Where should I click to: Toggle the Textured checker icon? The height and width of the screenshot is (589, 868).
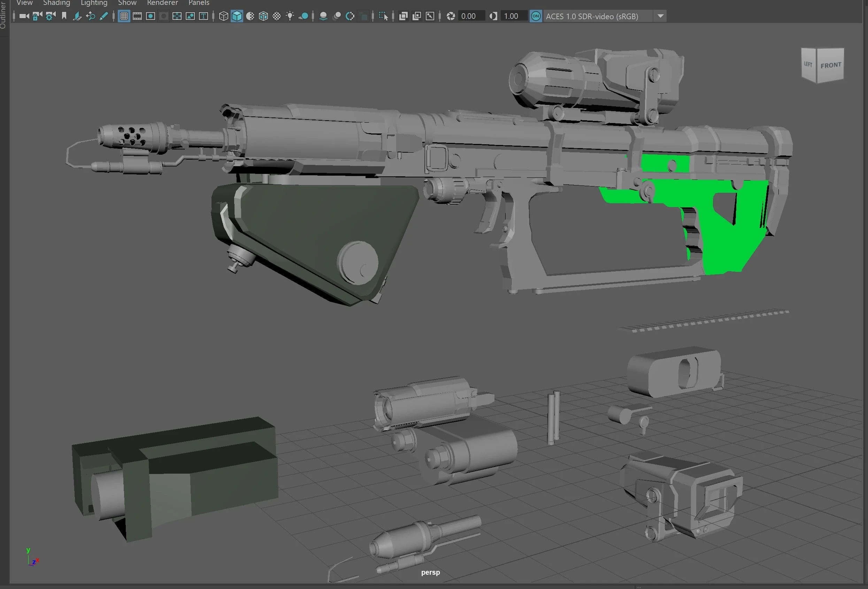(277, 16)
